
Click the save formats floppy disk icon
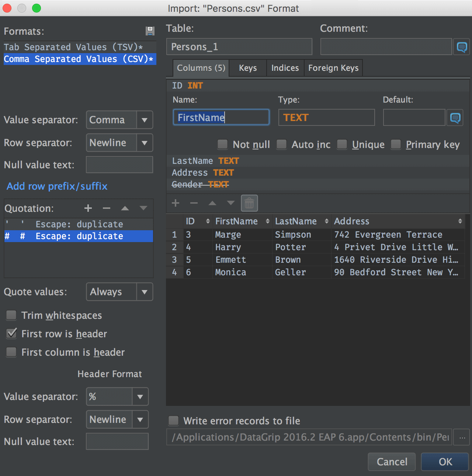tap(150, 31)
